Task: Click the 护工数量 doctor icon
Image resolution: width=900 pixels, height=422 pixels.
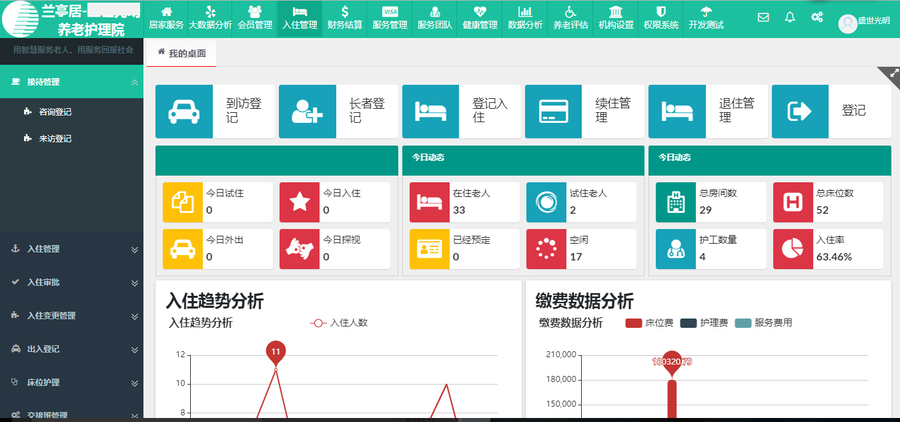Action: pyautogui.click(x=676, y=249)
